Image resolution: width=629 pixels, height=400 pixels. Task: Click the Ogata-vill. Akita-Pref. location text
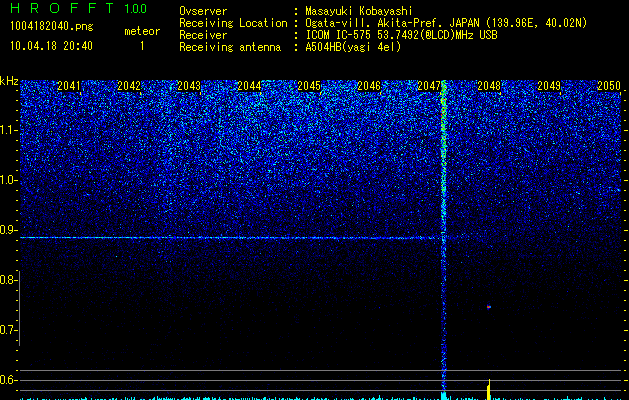(446, 23)
